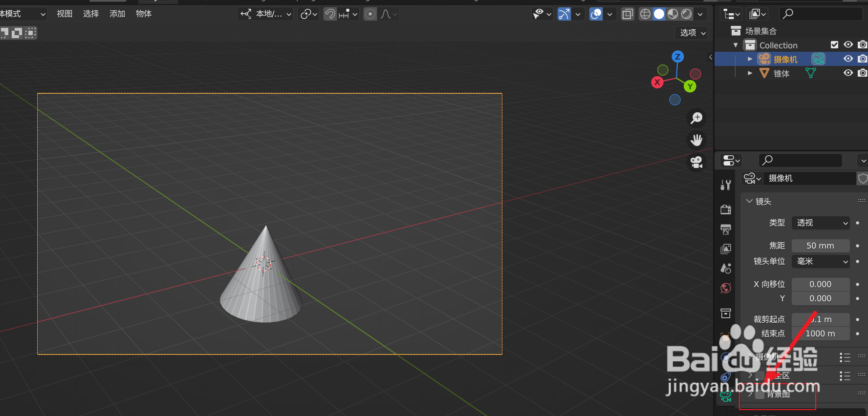Open object visibility and selectability dropdown
Image resolution: width=868 pixels, height=416 pixels.
[x=542, y=14]
